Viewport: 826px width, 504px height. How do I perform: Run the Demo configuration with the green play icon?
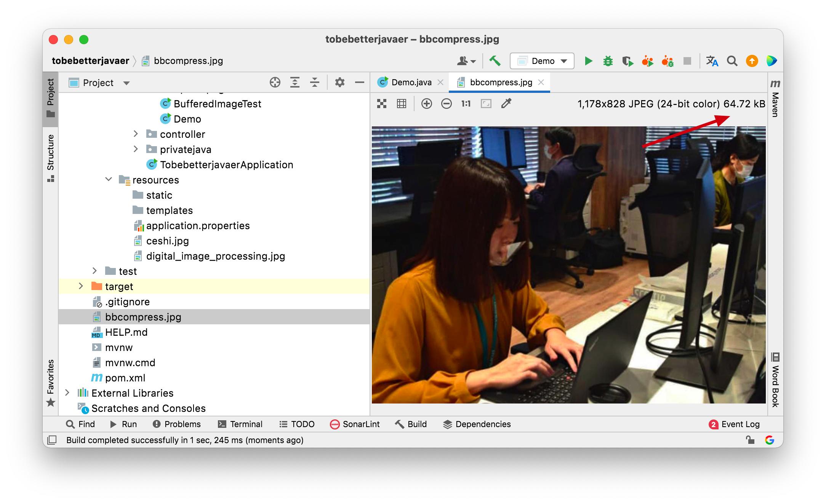point(588,61)
